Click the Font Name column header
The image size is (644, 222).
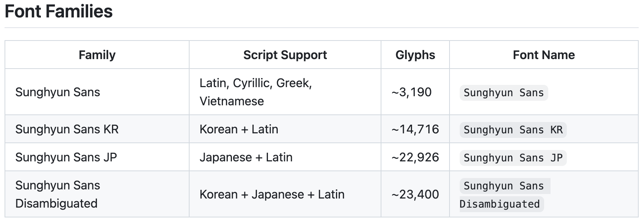tap(544, 55)
